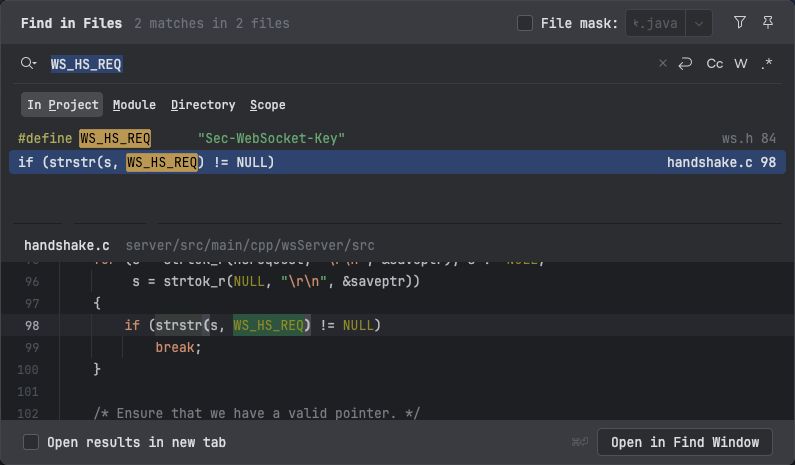The height and width of the screenshot is (465, 795).
Task: Select the In Project scope tab
Action: (x=62, y=105)
